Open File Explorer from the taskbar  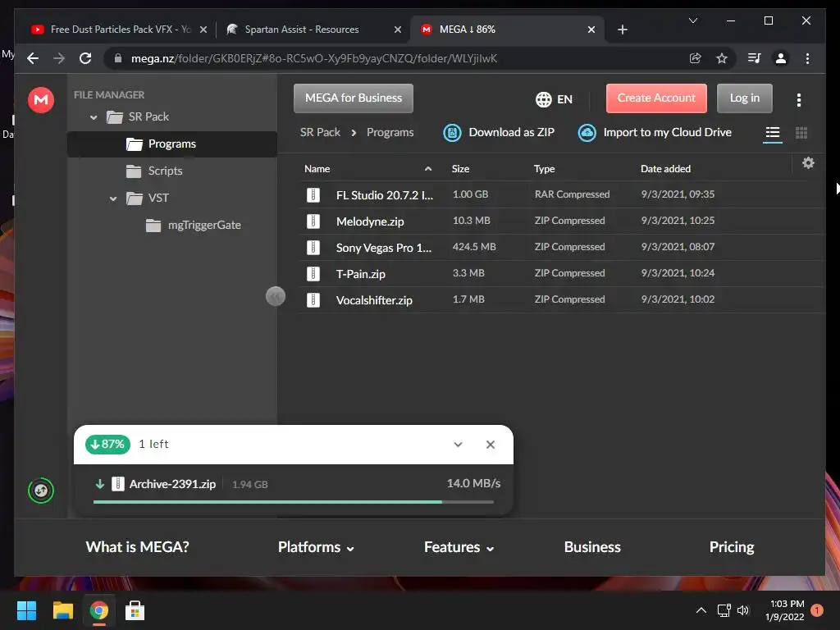[62, 610]
